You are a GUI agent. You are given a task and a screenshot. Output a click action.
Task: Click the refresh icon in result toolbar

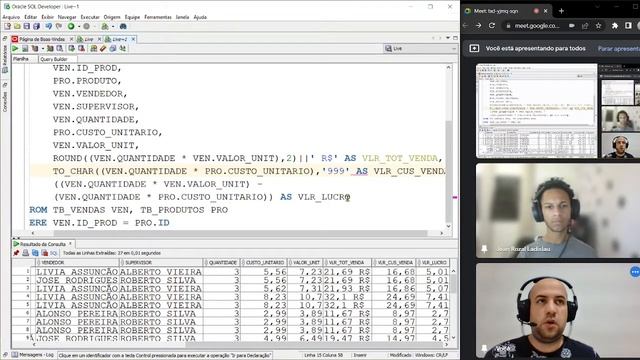tap(35, 253)
